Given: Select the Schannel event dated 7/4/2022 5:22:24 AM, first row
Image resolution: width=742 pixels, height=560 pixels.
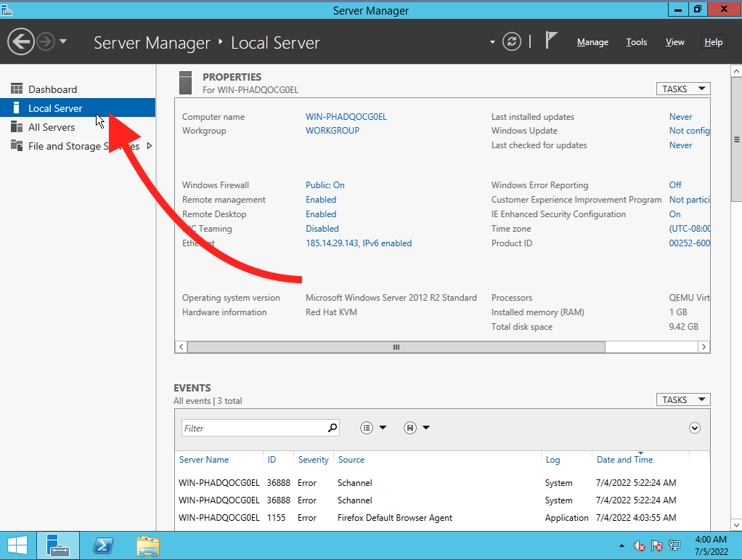Looking at the screenshot, I should pyautogui.click(x=442, y=483).
